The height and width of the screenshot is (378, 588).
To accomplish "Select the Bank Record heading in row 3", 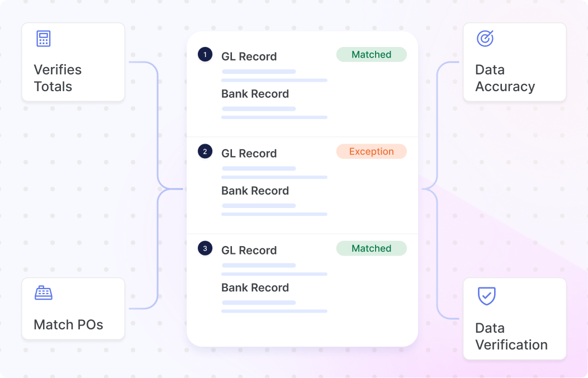I will (255, 287).
